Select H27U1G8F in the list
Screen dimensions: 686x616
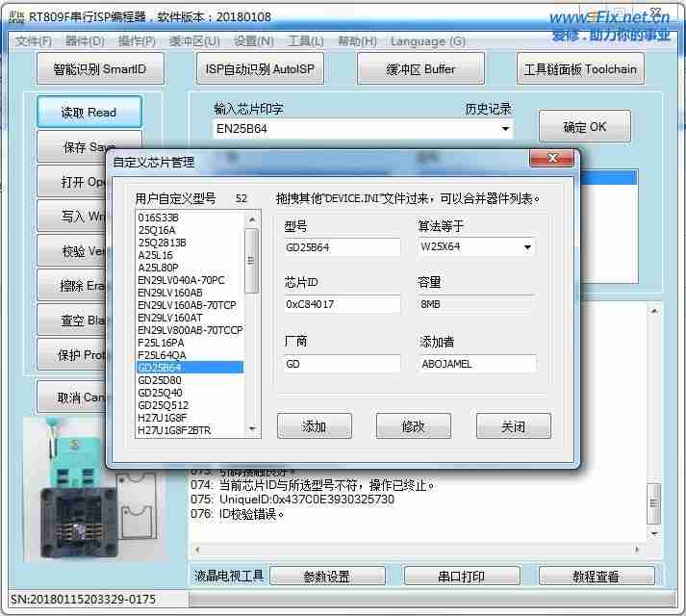click(x=191, y=418)
